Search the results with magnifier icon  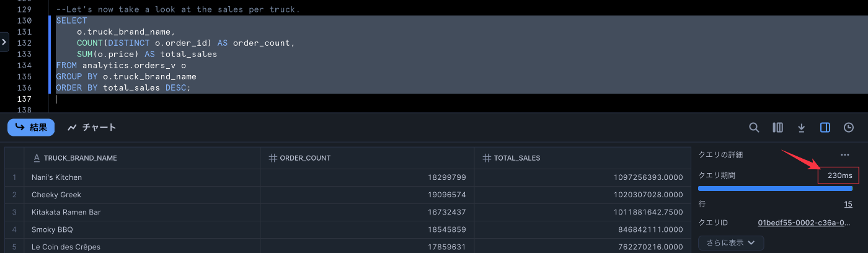coord(754,127)
